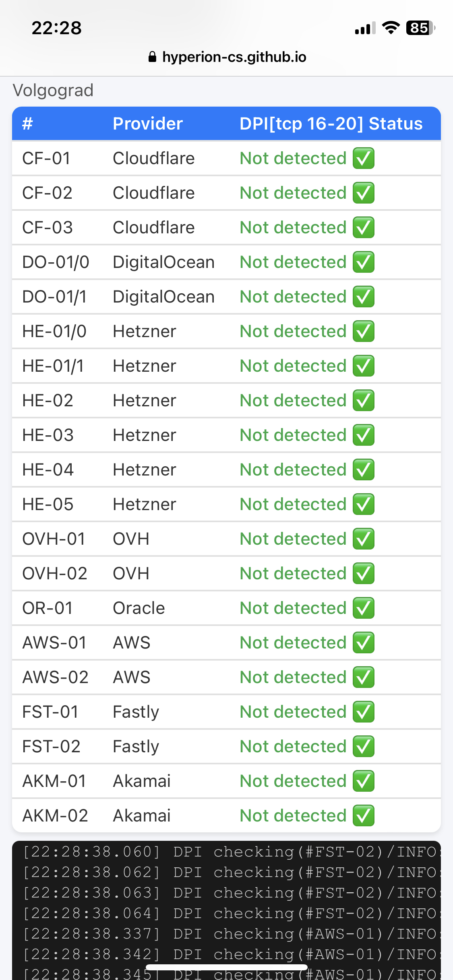Screen dimensions: 453x980
Task: Tap the battery level indicator
Action: (x=420, y=28)
